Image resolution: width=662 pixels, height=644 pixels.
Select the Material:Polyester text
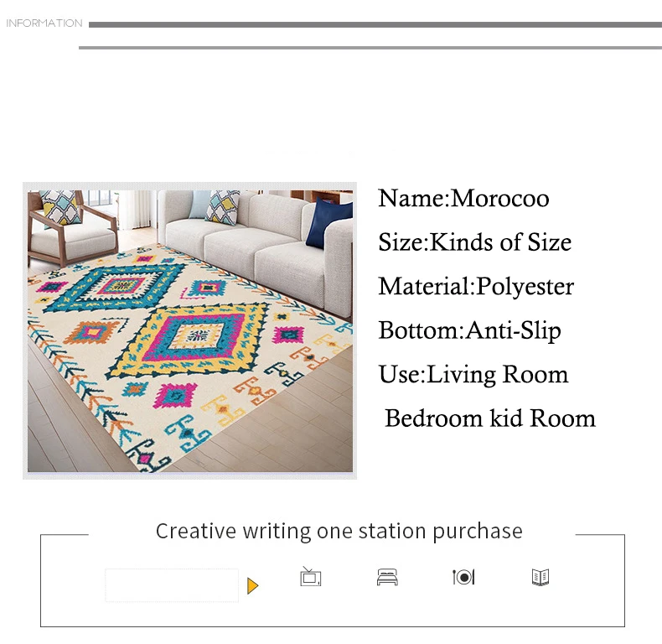point(476,287)
